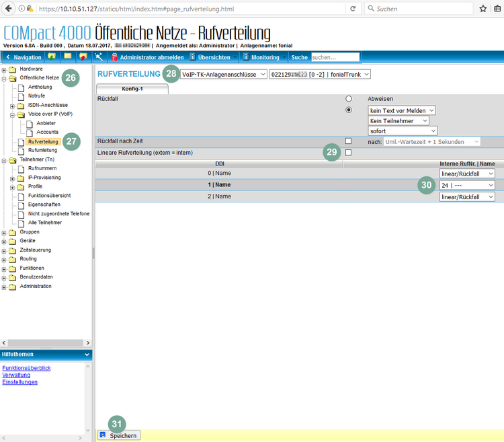
Task: Click the site info icon in address bar
Action: [x=22, y=9]
